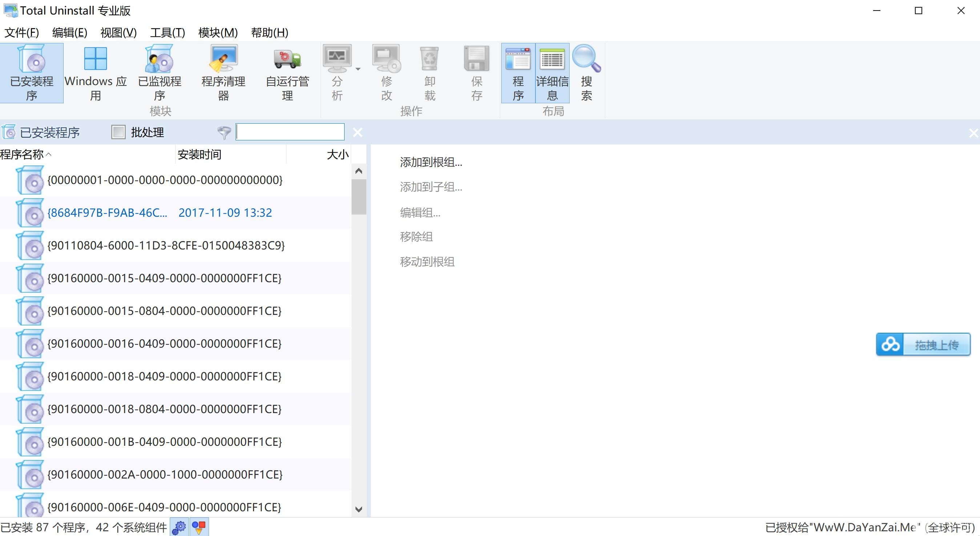Image resolution: width=980 pixels, height=536 pixels.
Task: Select {90160000-0016-0409-0000-0000000FF1CE} entry
Action: click(175, 344)
